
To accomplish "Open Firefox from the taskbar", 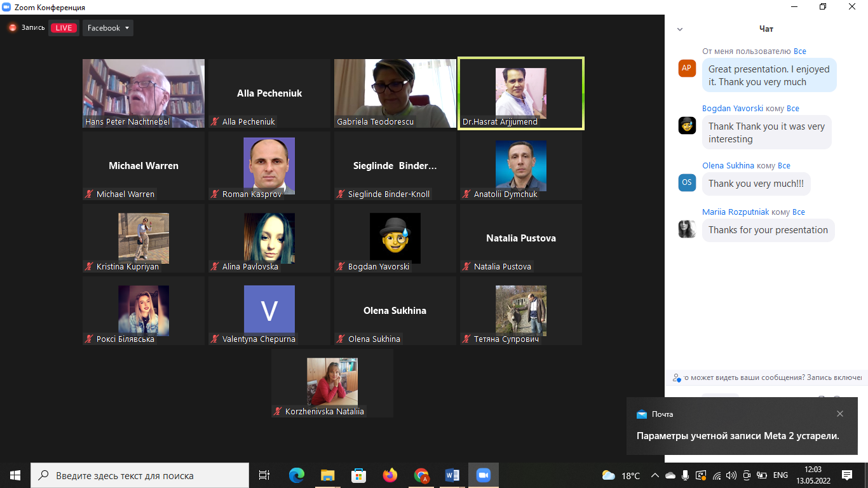I will coord(390,475).
